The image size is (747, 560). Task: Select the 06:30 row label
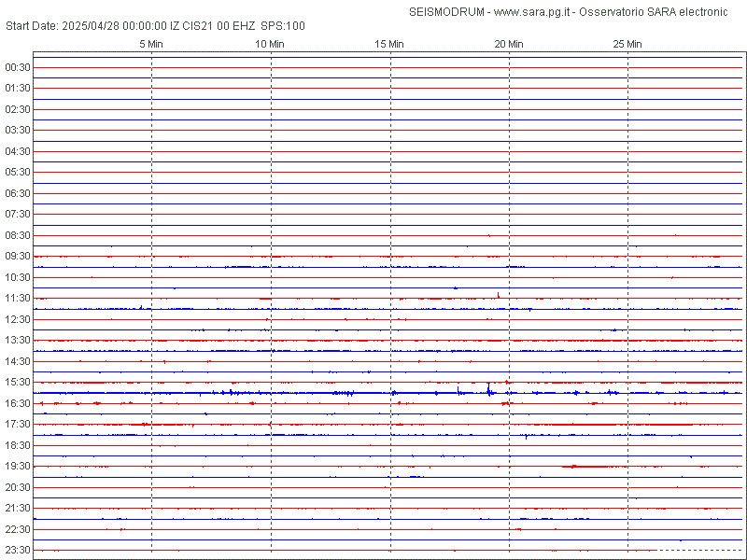pyautogui.click(x=18, y=193)
